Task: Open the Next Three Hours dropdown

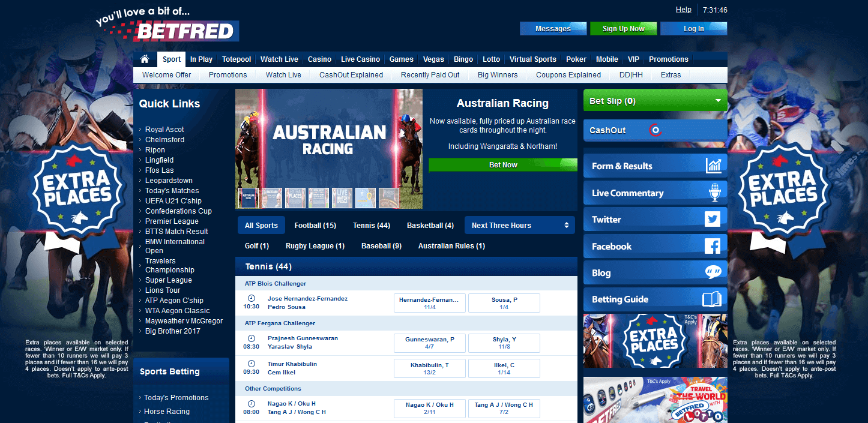Action: (520, 225)
